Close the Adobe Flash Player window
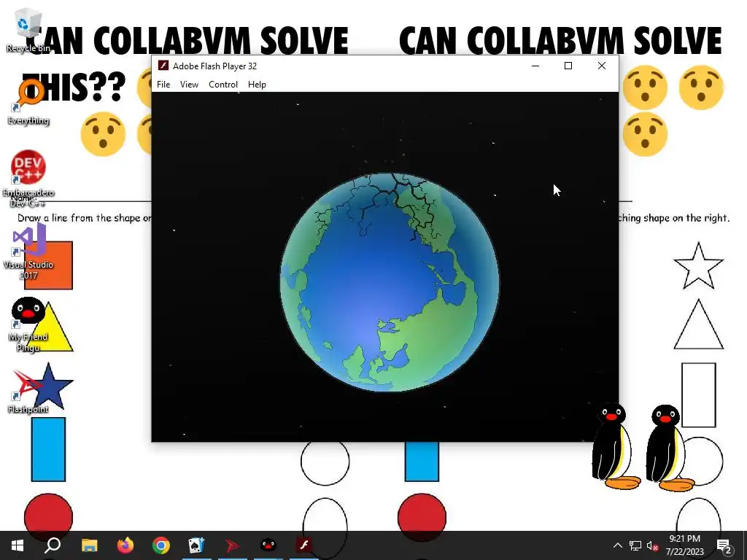747x560 pixels. (x=602, y=66)
